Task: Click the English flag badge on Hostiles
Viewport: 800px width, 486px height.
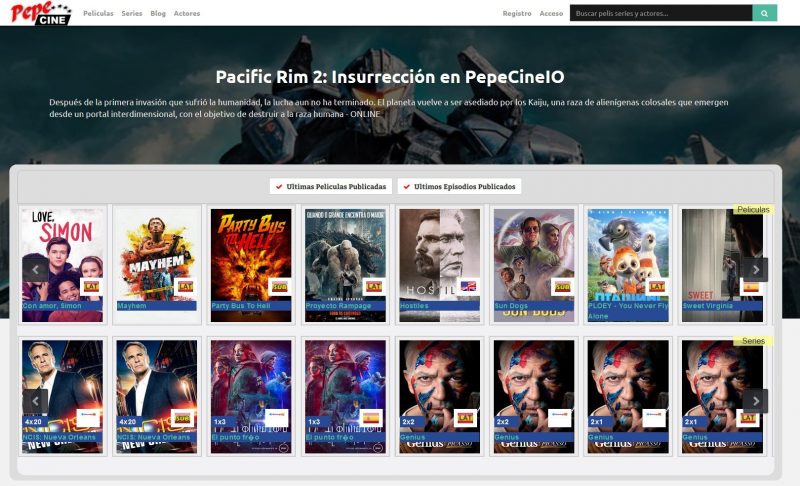Action: 468,287
